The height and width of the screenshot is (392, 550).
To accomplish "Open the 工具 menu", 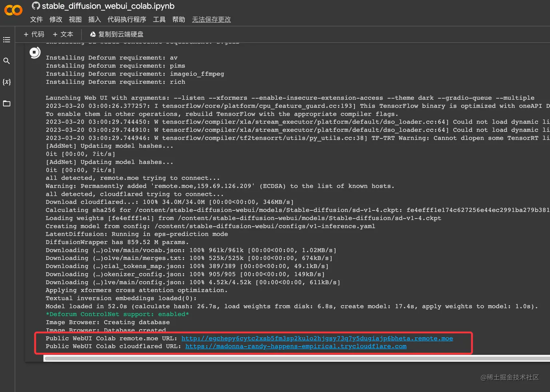I will click(159, 20).
